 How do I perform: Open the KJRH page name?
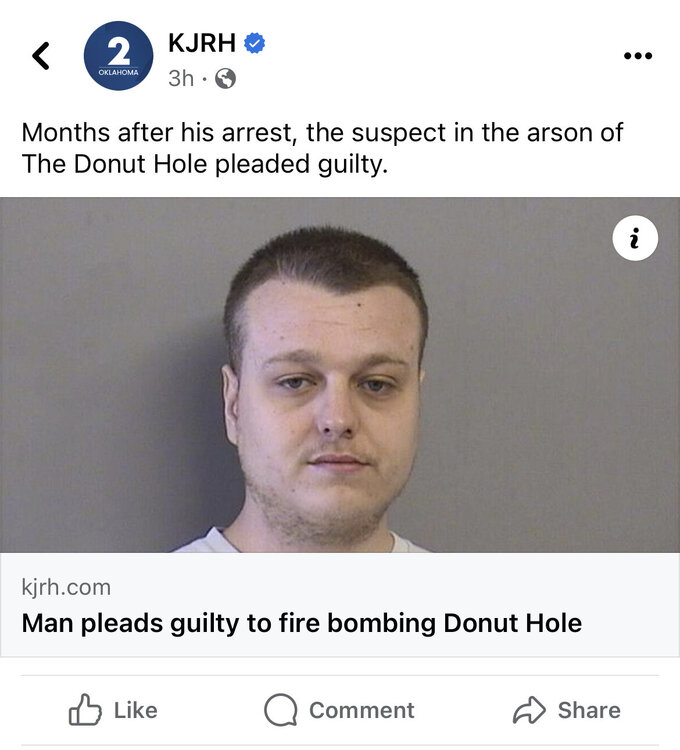201,43
